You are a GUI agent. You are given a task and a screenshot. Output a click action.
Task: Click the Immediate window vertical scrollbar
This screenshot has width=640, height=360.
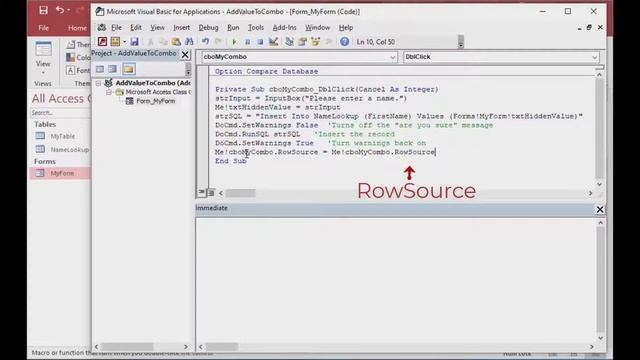tap(600, 280)
